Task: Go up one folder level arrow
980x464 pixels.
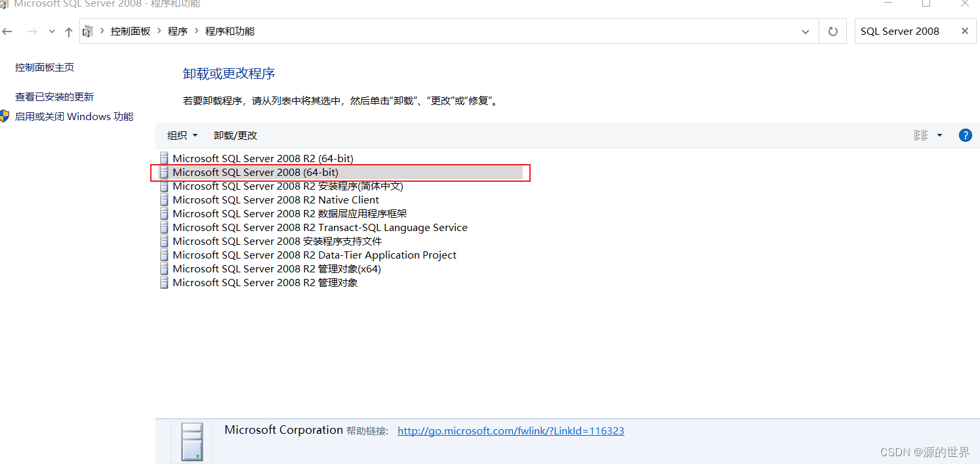Action: tap(69, 32)
